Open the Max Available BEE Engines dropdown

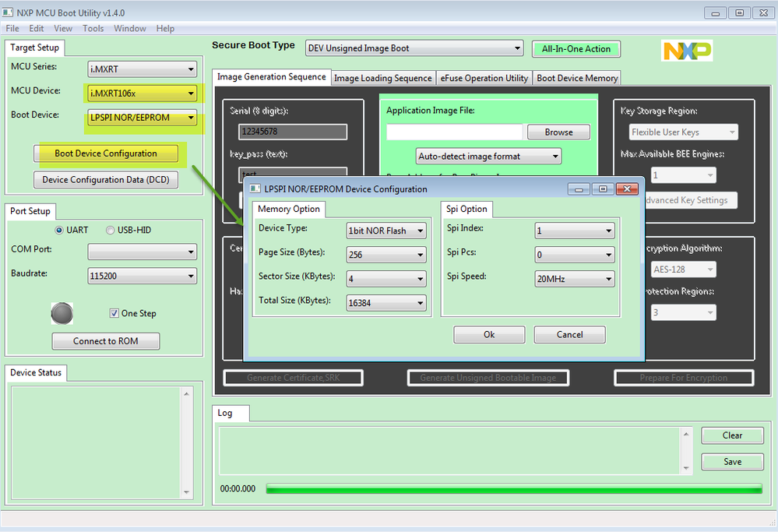click(683, 175)
